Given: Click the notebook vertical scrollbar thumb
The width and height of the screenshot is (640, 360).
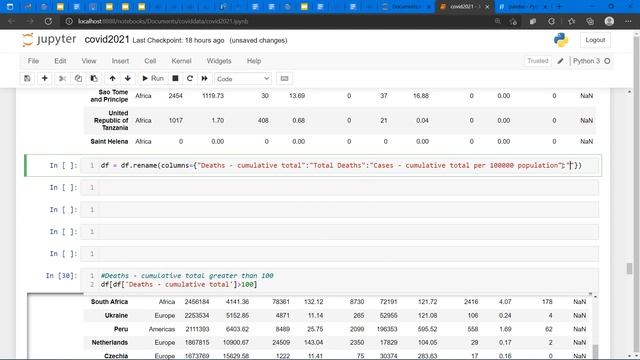Looking at the screenshot, I should [629, 269].
